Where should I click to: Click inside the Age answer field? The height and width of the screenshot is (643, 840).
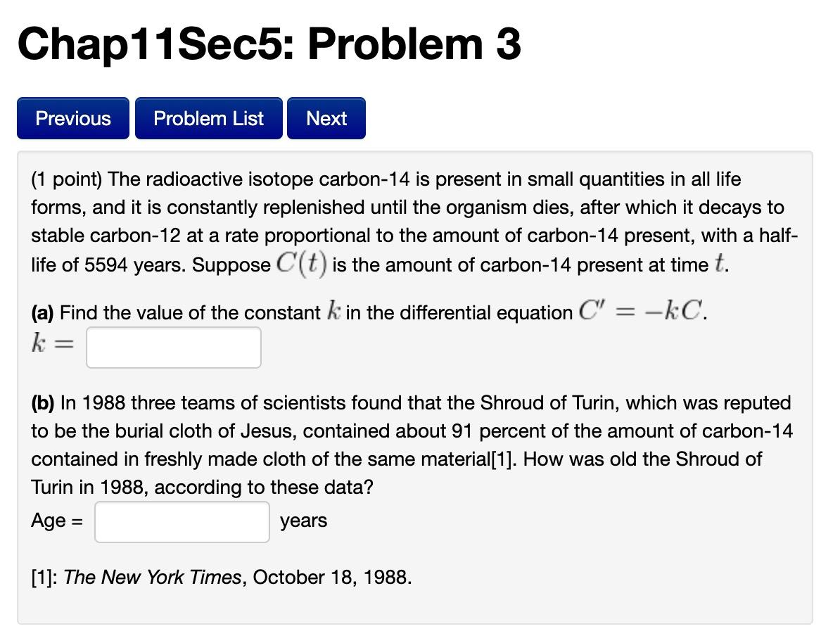[x=181, y=521]
